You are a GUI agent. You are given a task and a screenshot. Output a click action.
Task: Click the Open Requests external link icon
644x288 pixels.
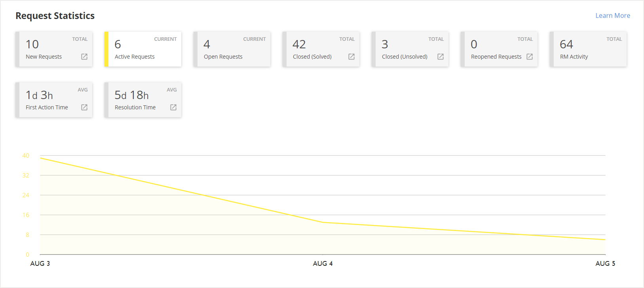(262, 57)
